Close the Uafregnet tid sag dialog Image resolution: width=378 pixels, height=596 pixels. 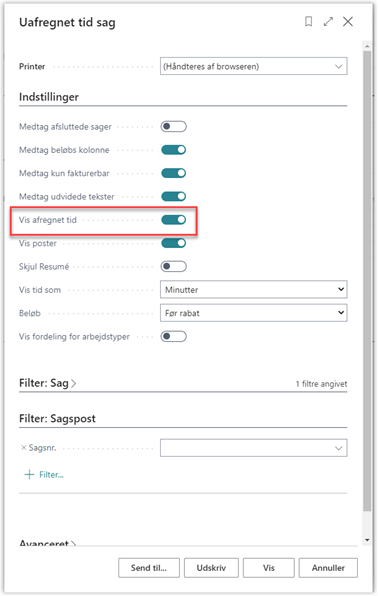[348, 22]
